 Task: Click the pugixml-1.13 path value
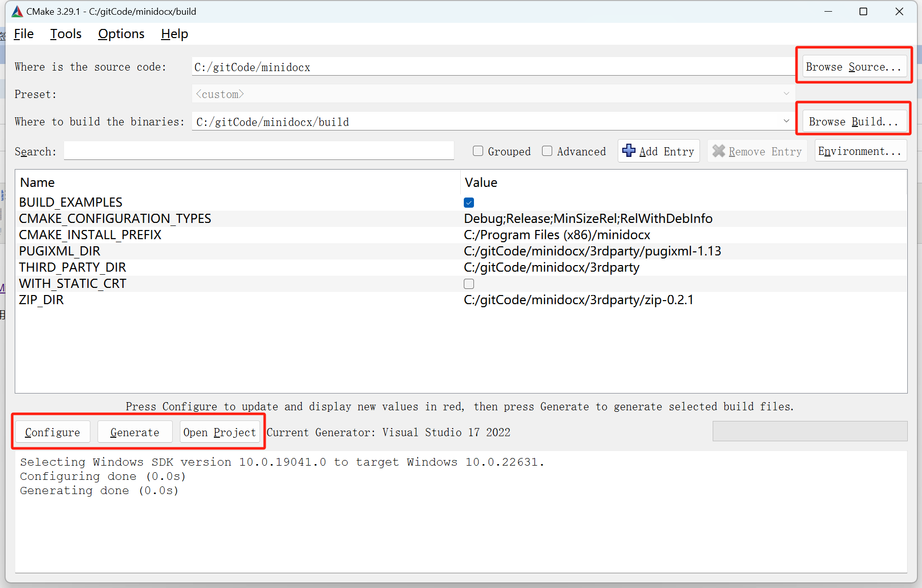click(593, 251)
